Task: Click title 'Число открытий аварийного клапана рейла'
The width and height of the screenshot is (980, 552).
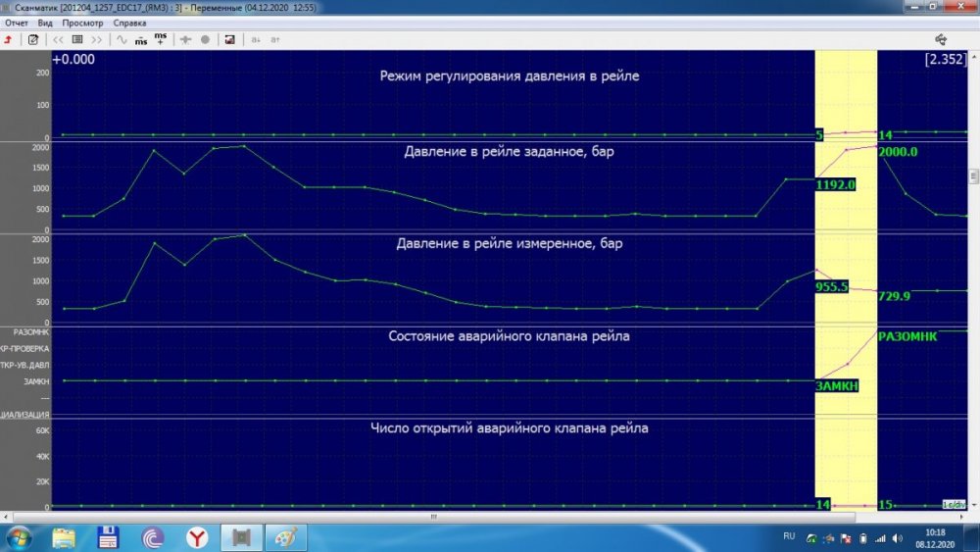Action: pyautogui.click(x=510, y=428)
